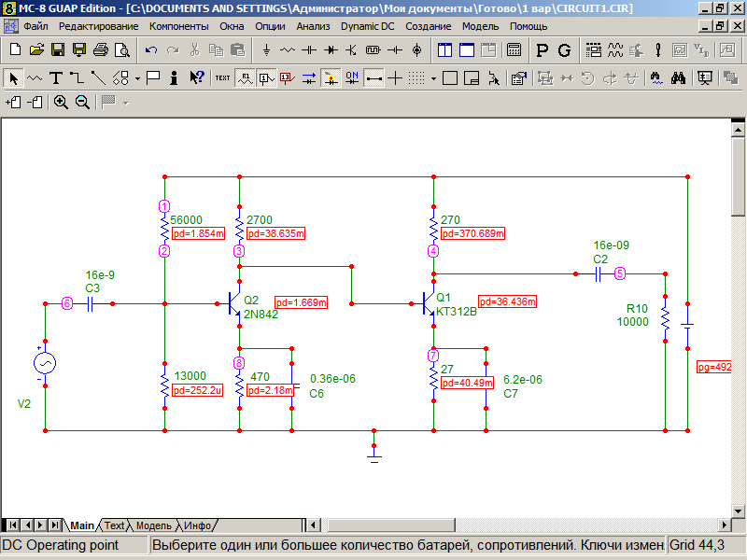The height and width of the screenshot is (560, 747).
Task: Click the zoom in magnifier
Action: point(61,102)
